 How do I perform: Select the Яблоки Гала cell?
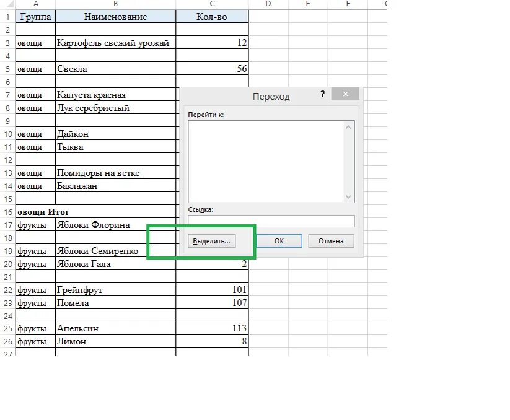115,264
